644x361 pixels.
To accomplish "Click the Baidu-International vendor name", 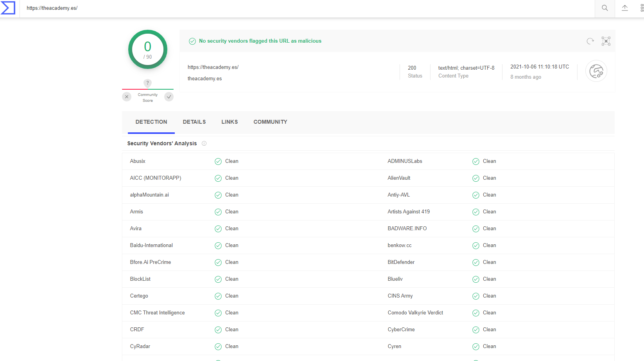I will [151, 245].
